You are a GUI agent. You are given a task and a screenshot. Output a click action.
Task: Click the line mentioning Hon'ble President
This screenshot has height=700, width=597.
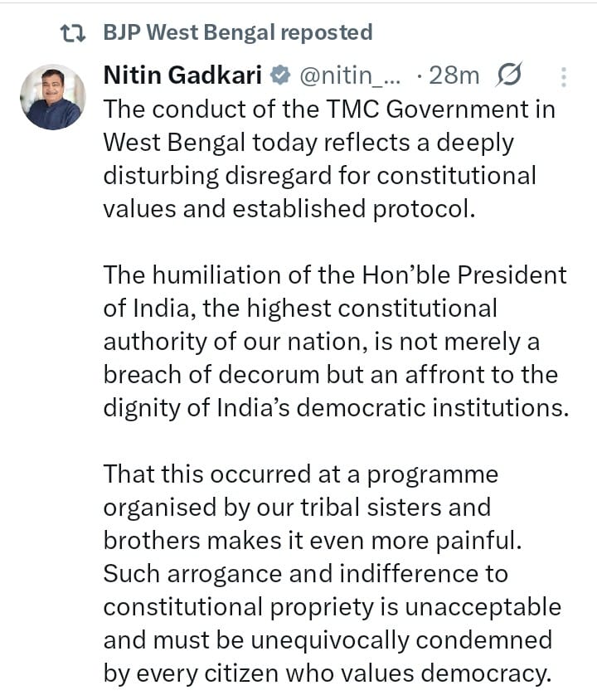tap(334, 275)
